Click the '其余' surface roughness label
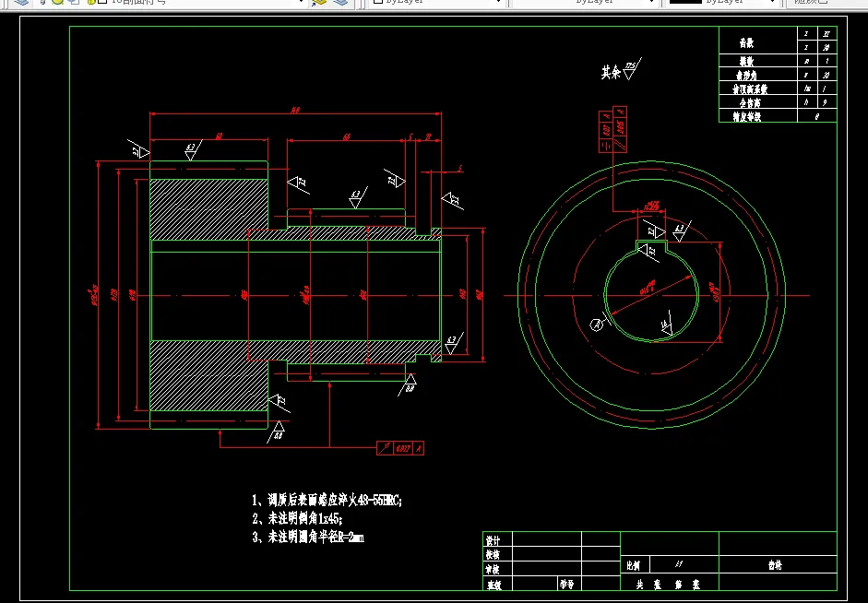The height and width of the screenshot is (603, 868). click(612, 73)
